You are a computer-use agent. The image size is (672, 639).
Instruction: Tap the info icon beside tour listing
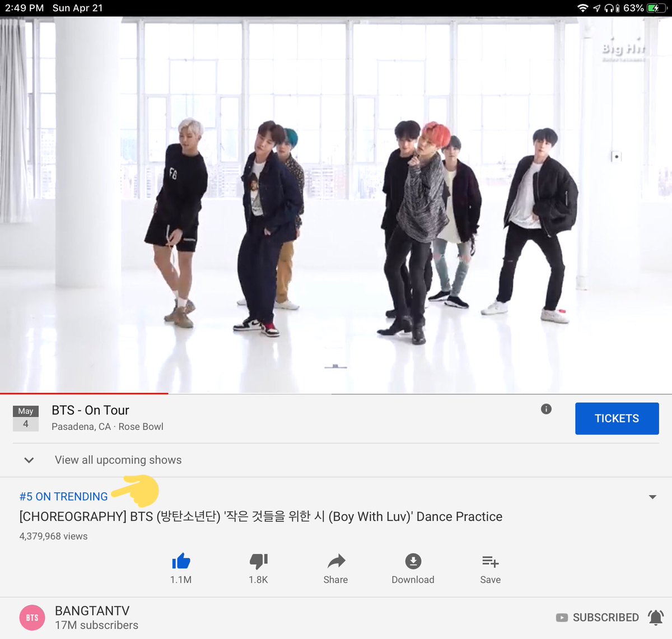tap(547, 409)
